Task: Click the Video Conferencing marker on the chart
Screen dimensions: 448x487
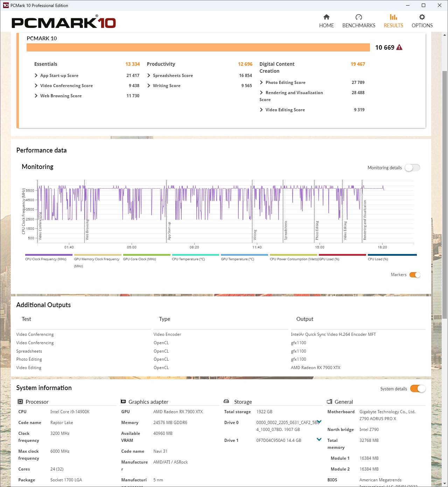Action: pyautogui.click(x=40, y=226)
